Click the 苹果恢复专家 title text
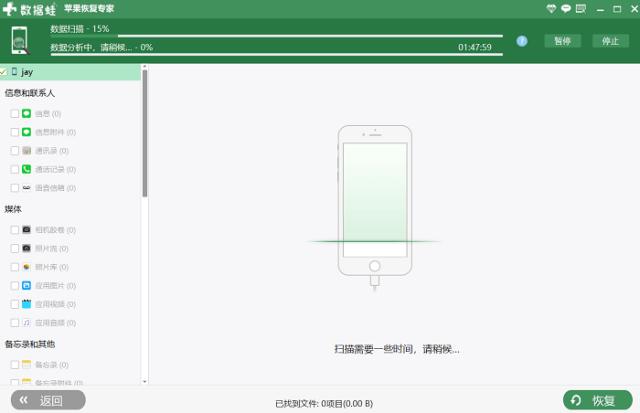 [x=89, y=9]
